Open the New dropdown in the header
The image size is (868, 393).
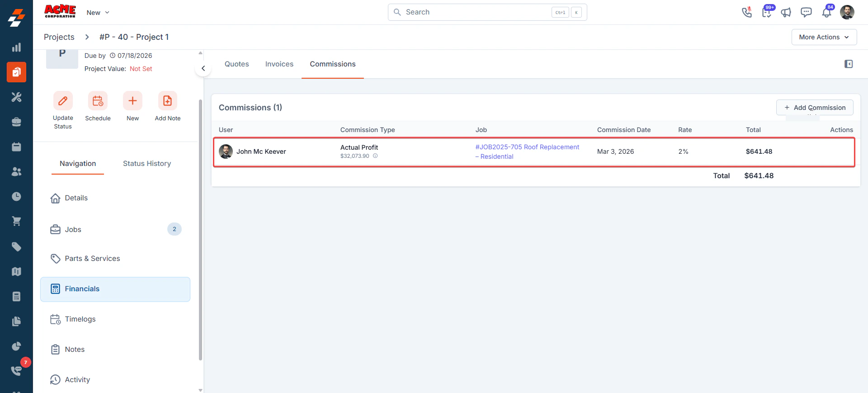(x=98, y=13)
